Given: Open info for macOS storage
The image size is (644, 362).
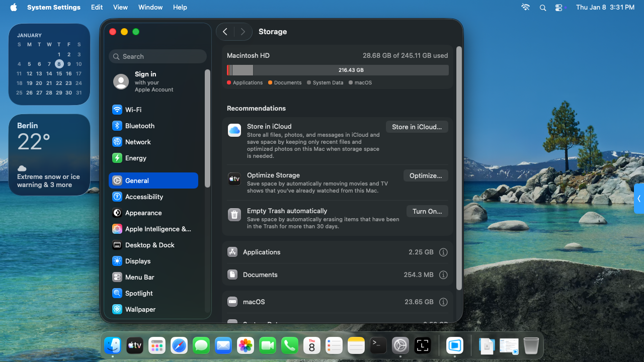Looking at the screenshot, I should 443,302.
